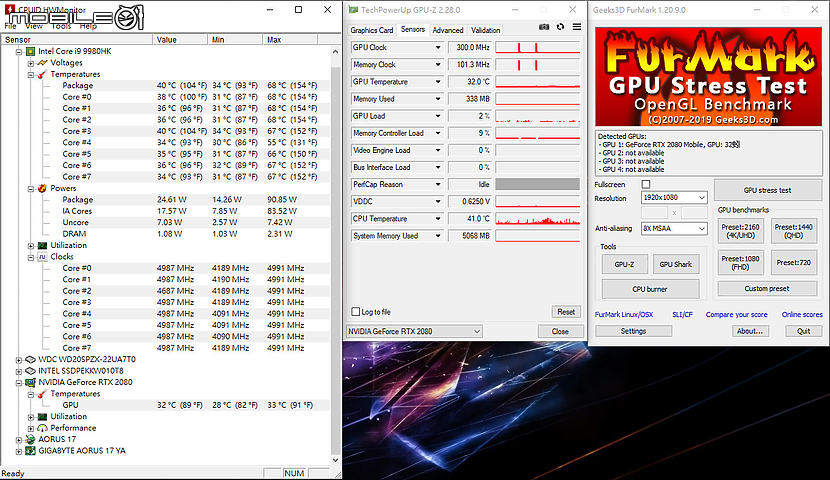Viewport: 830px width, 480px height.
Task: Run Preset:2160 (4K/UHD) benchmark
Action: click(x=741, y=231)
